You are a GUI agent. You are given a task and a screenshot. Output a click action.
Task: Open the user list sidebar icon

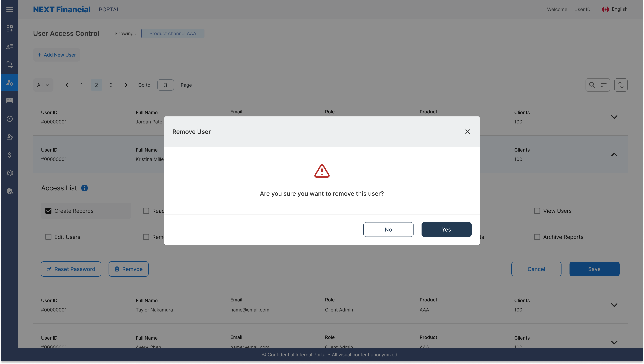[x=10, y=47]
